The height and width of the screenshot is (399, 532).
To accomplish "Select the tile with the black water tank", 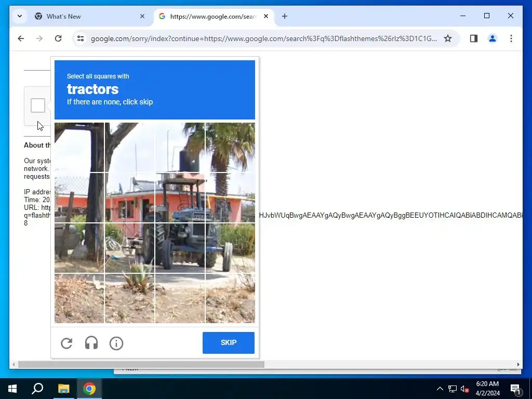I will click(x=180, y=148).
